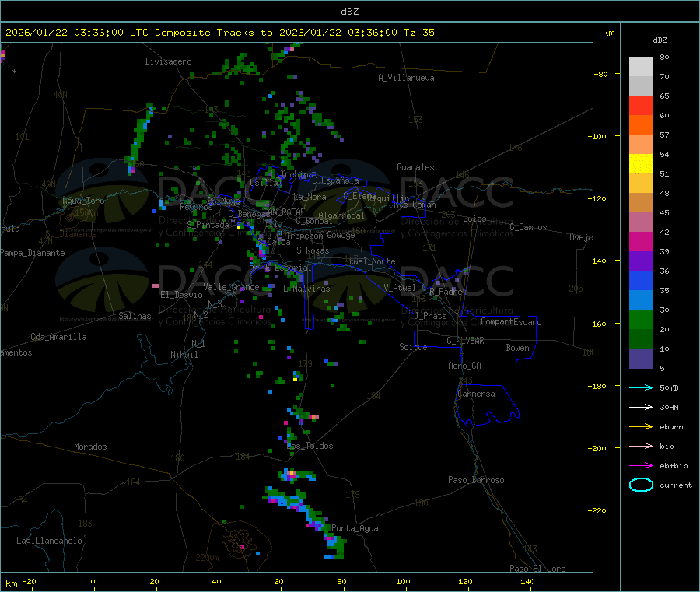
Task: Click the 'Agua_Toro' map label
Action: click(x=83, y=201)
